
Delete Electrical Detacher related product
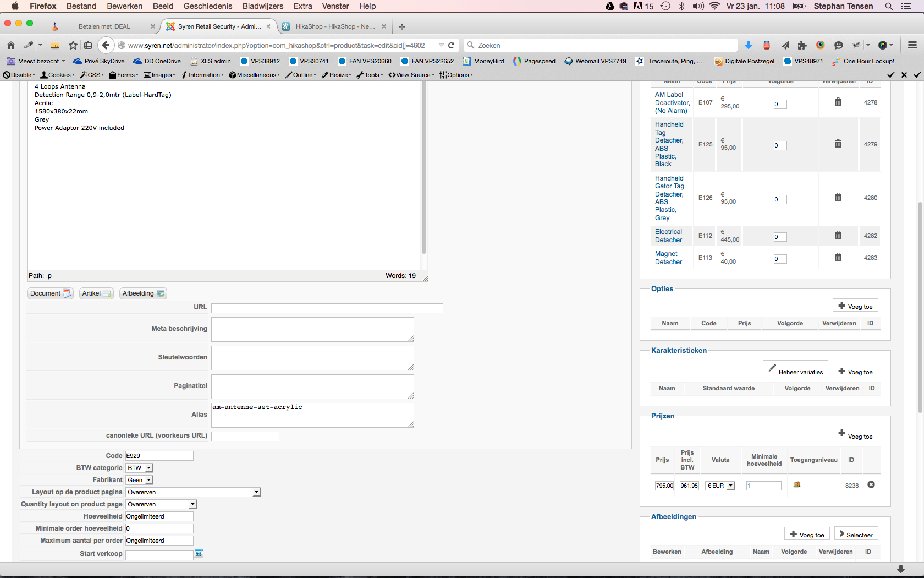tap(838, 235)
